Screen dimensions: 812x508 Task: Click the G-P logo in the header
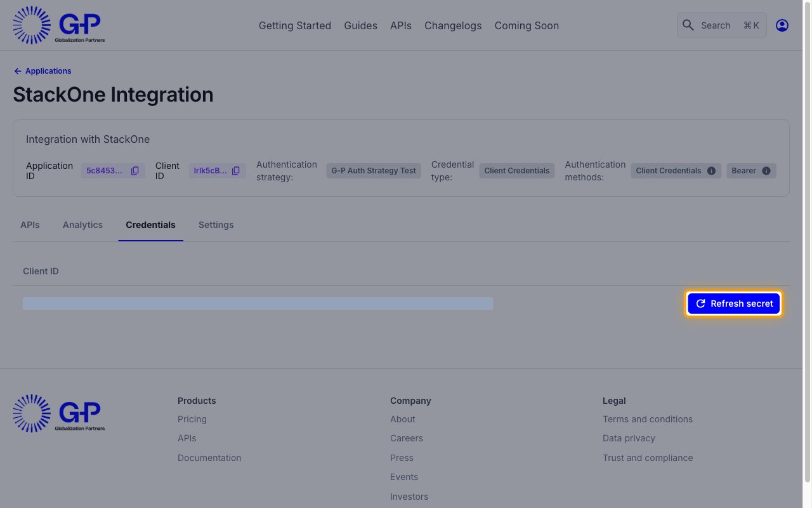pos(58,25)
